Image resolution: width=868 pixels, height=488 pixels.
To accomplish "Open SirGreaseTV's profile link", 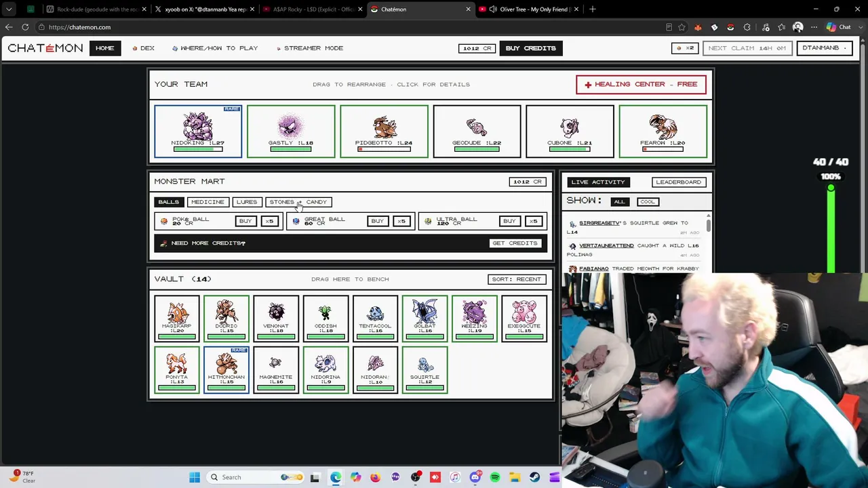I will click(599, 223).
